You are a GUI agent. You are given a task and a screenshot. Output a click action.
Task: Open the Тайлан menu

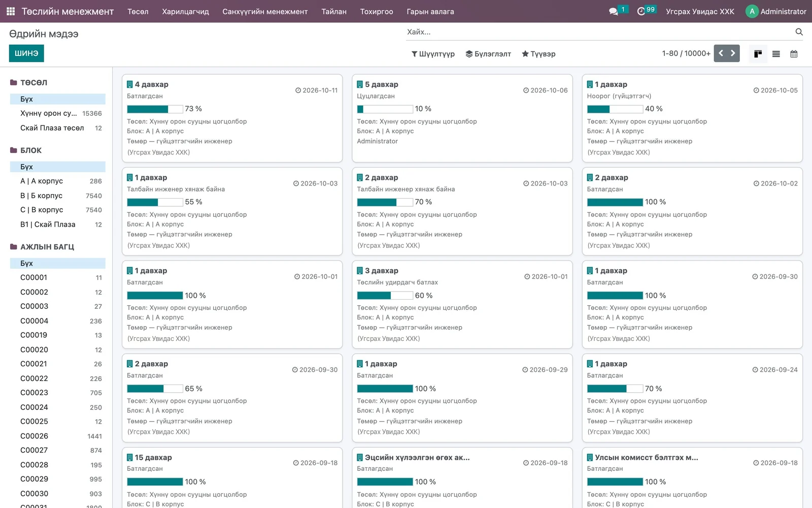click(x=334, y=11)
